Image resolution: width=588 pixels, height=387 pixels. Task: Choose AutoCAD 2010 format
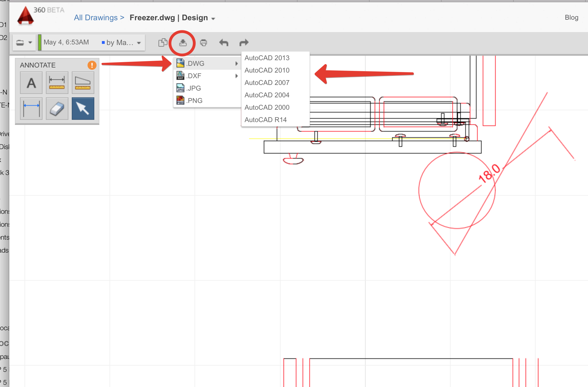coord(267,70)
